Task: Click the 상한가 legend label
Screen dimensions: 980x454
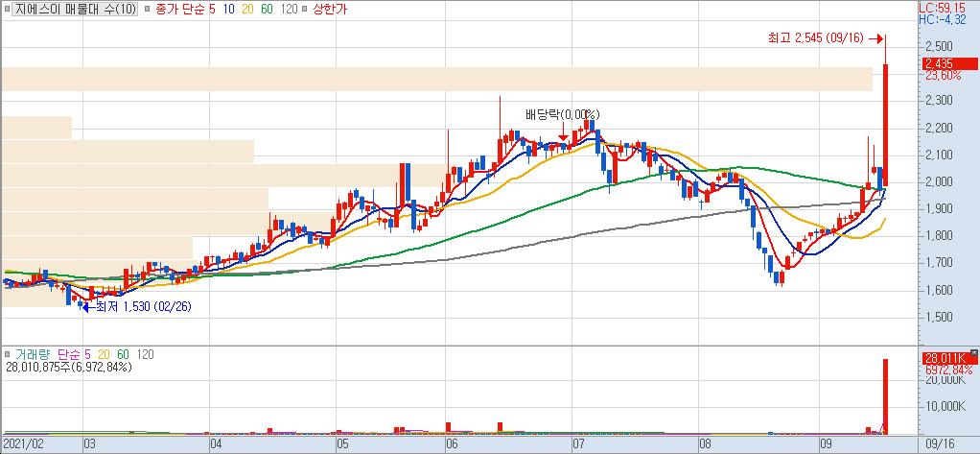Action: pos(329,9)
